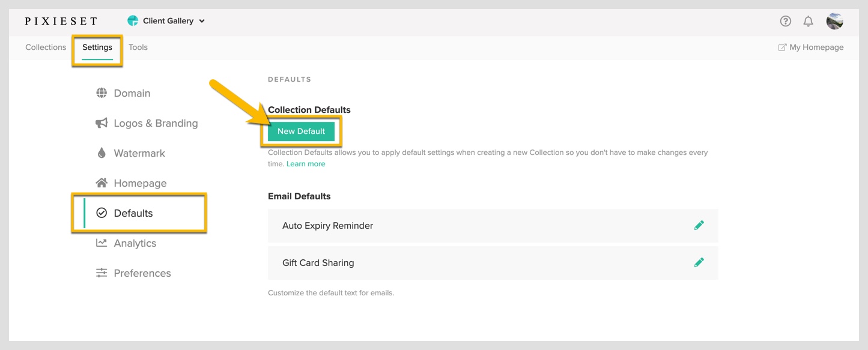Create a New Default

[301, 131]
